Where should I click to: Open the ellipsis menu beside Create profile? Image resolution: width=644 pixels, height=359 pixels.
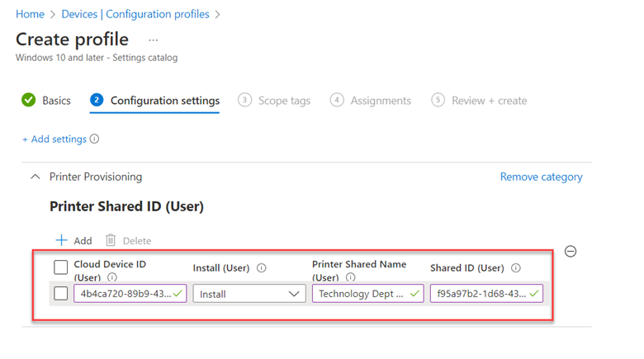tap(154, 40)
